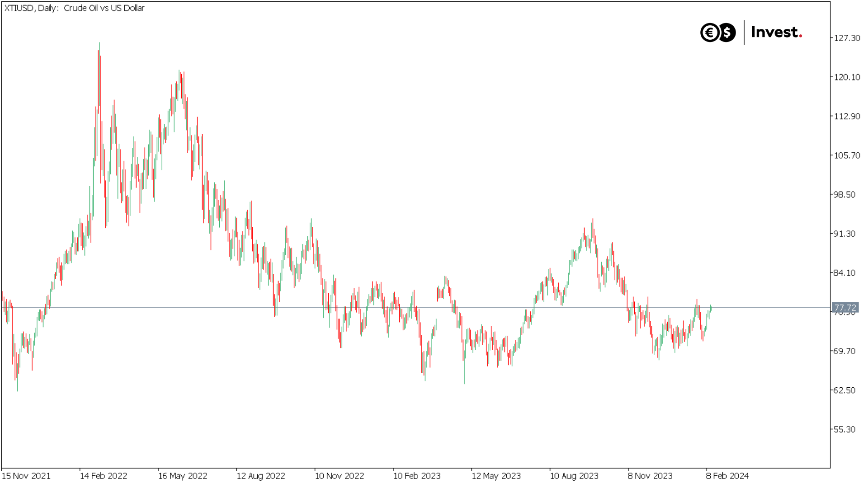Select the 105.70 price axis label

(x=847, y=155)
